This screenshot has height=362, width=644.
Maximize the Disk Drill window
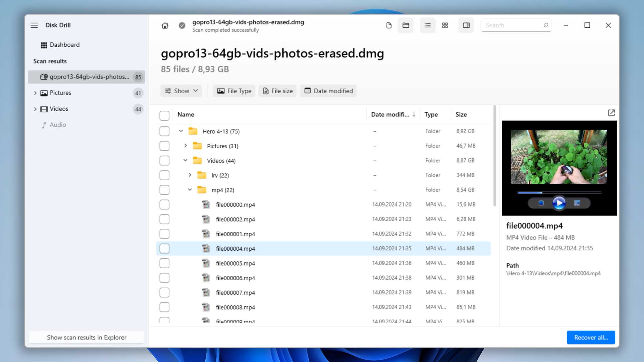pos(587,25)
